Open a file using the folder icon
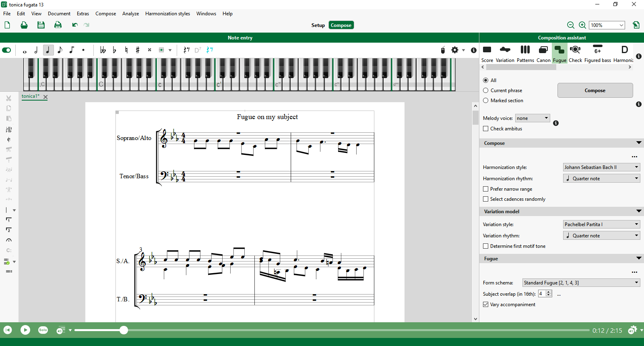This screenshot has height=346, width=644. (24, 25)
